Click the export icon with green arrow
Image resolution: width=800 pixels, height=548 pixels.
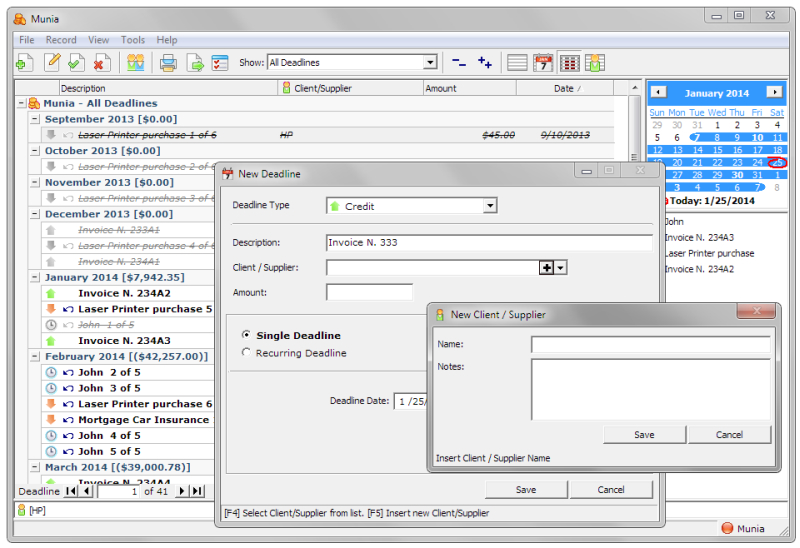coord(195,63)
